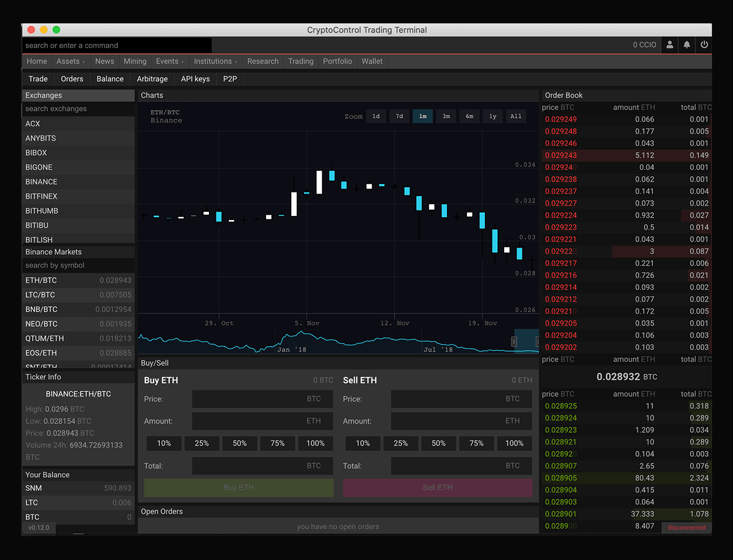Set chart zoom to 1y
733x560 pixels.
click(x=493, y=116)
